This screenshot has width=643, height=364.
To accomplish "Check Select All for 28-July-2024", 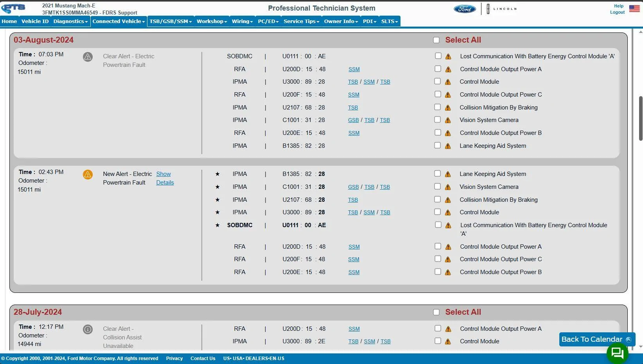I will (x=436, y=312).
